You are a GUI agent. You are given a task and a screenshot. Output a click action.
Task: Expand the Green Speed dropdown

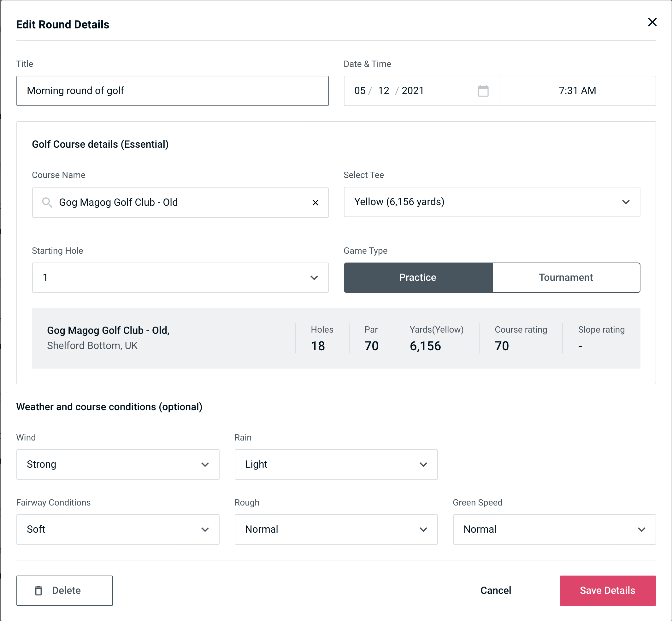553,529
